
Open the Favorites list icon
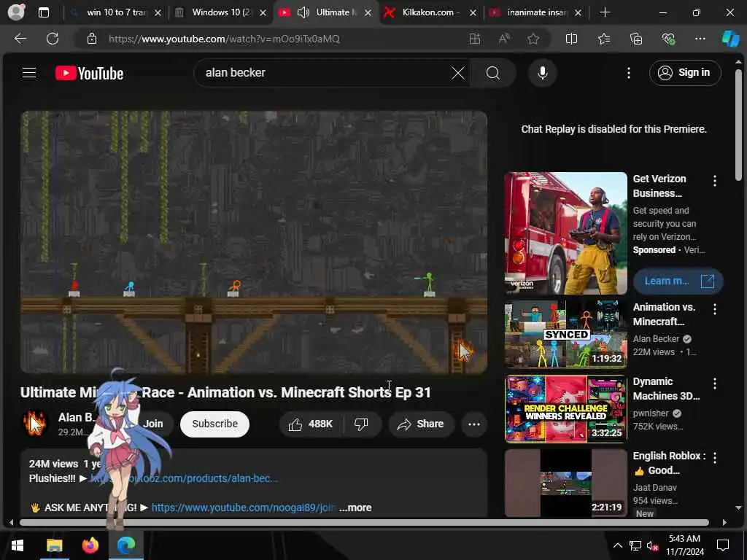point(603,39)
